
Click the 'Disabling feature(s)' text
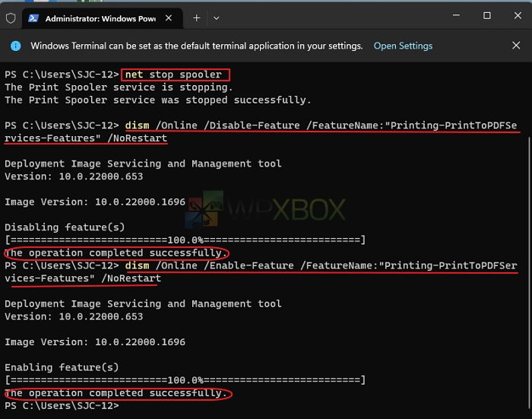[65, 227]
